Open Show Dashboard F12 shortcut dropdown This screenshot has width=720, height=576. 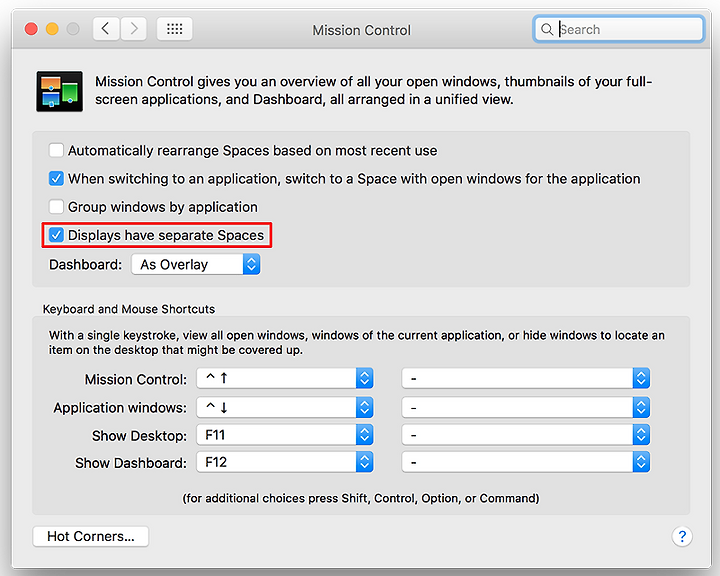coord(285,463)
